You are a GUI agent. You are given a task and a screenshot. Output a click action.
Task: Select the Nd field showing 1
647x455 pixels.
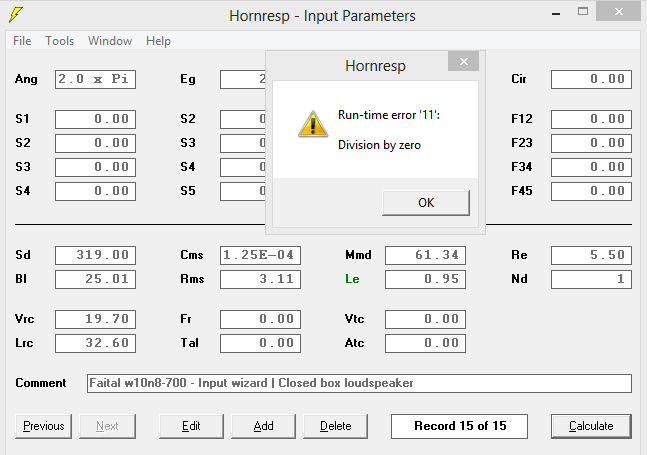point(591,279)
